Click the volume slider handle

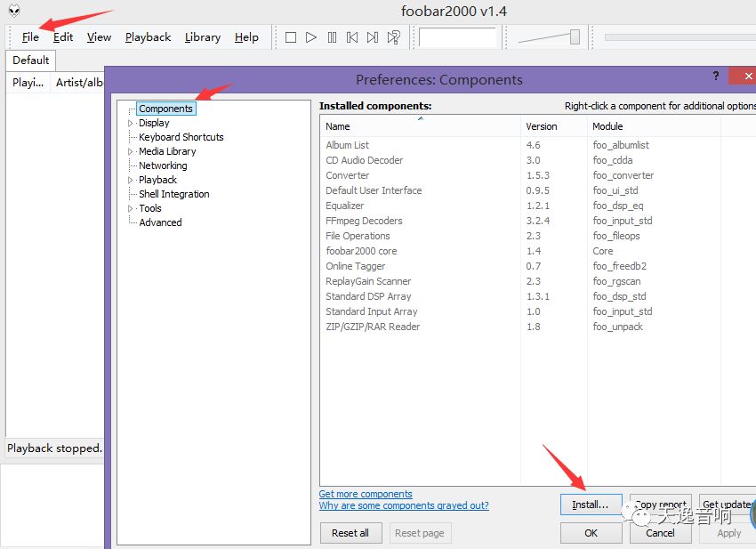pyautogui.click(x=575, y=36)
